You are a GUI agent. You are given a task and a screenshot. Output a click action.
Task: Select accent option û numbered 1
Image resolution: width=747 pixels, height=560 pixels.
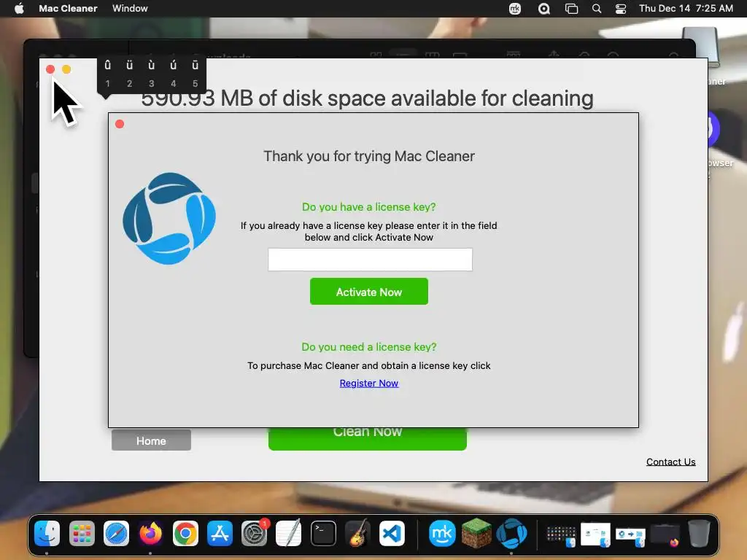coord(108,74)
